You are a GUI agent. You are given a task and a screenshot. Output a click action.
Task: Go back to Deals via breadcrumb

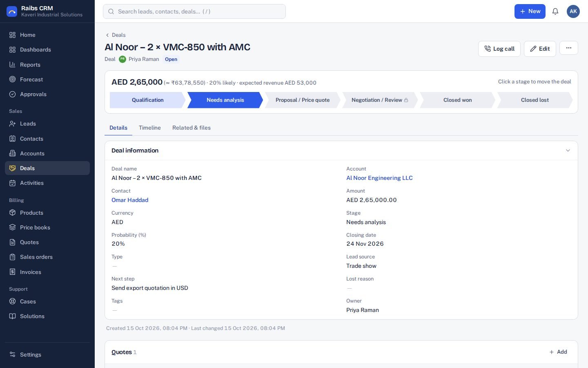(116, 35)
